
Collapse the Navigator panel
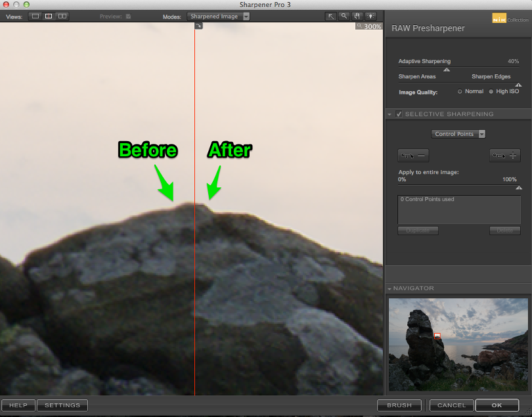click(x=389, y=288)
